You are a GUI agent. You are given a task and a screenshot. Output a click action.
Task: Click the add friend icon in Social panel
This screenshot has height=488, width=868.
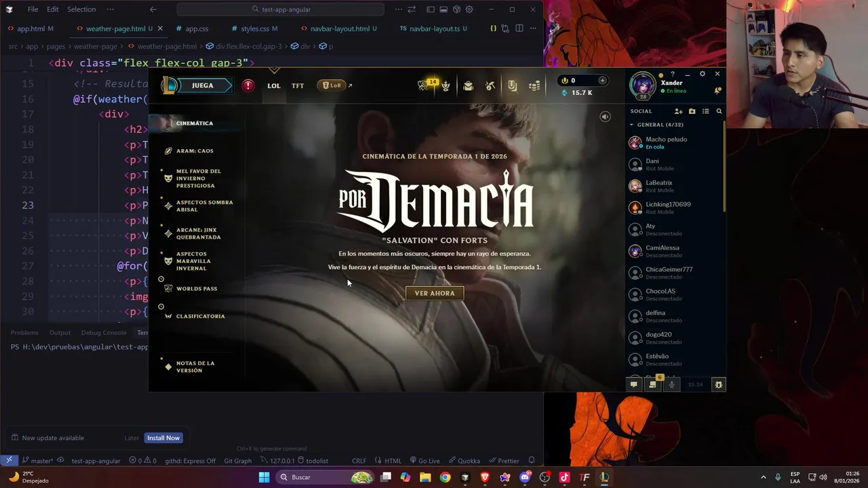(x=678, y=111)
